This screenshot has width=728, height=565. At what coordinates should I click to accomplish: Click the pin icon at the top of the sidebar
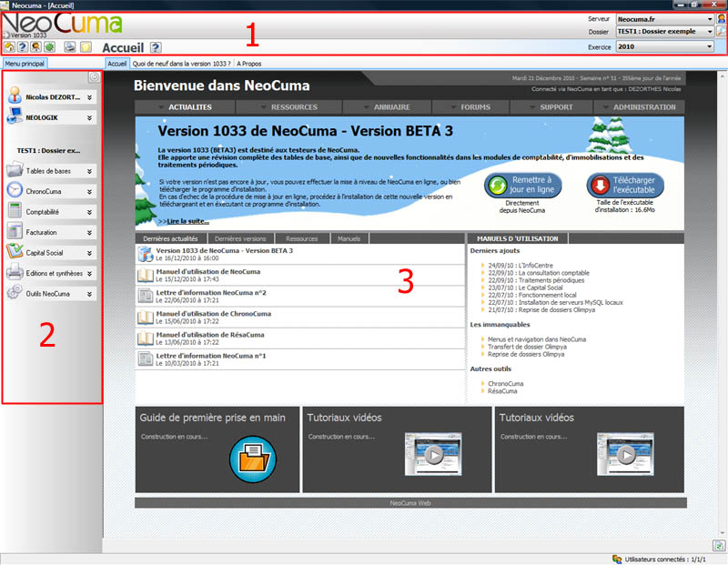(x=95, y=77)
